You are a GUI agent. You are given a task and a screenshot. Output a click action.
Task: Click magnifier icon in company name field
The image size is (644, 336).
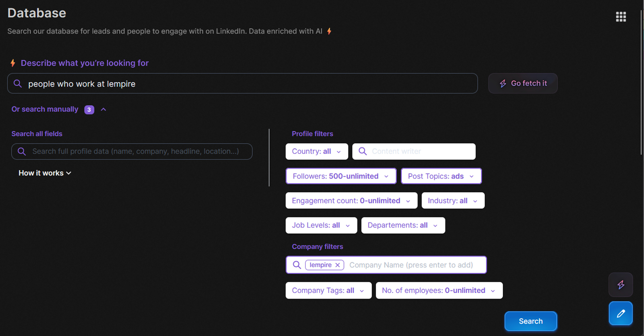[x=297, y=265]
